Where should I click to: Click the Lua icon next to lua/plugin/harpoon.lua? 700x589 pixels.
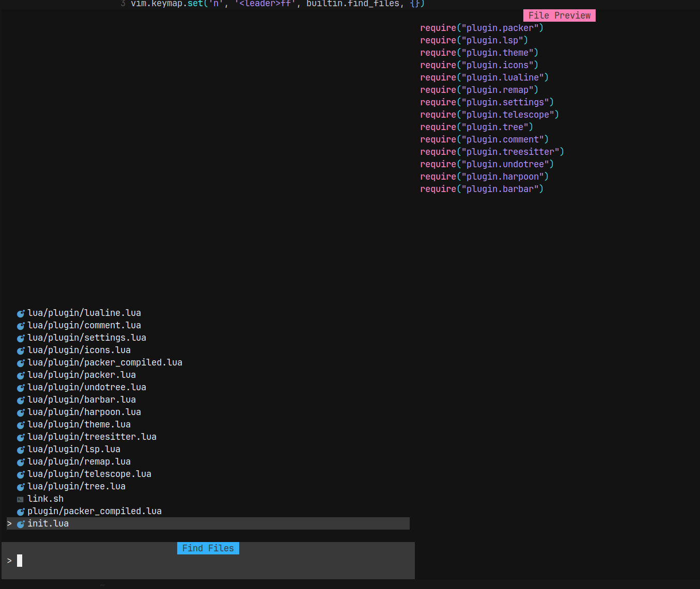(x=21, y=412)
